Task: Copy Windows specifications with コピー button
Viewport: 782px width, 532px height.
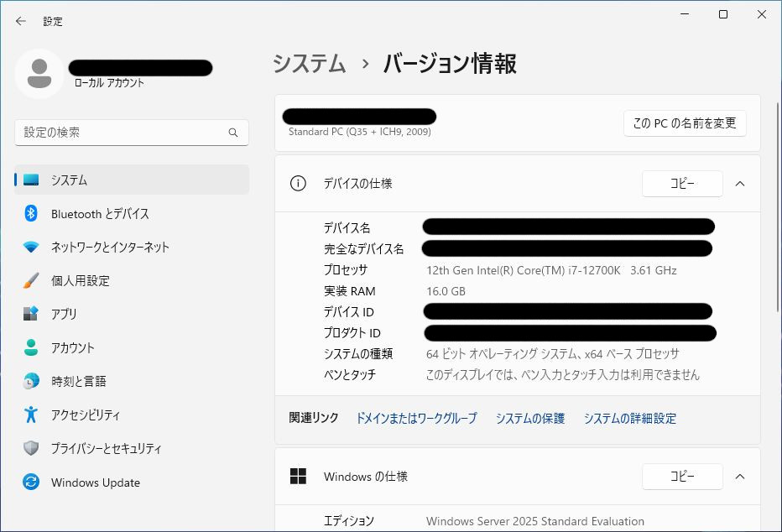Action: point(682,476)
